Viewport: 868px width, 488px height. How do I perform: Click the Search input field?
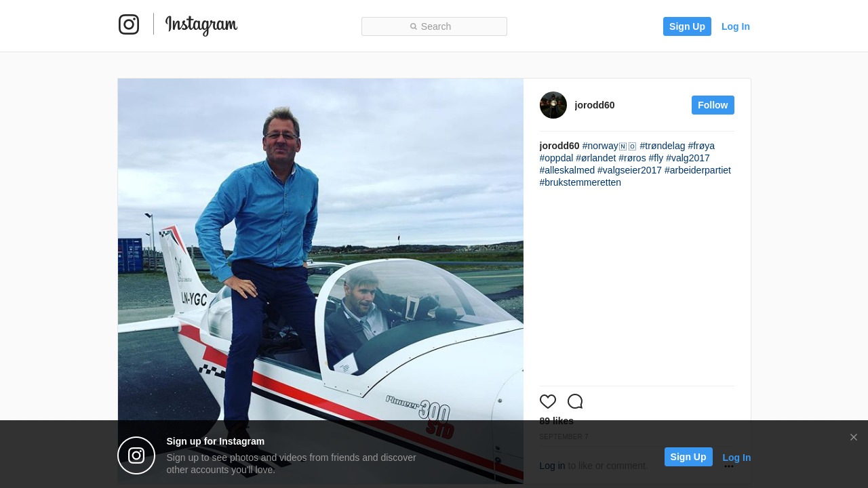pyautogui.click(x=434, y=26)
